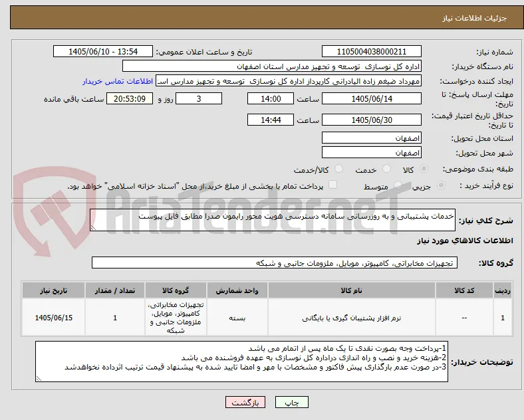Click the delivery city اصفهان field
This screenshot has width=524, height=420.
click(371, 153)
